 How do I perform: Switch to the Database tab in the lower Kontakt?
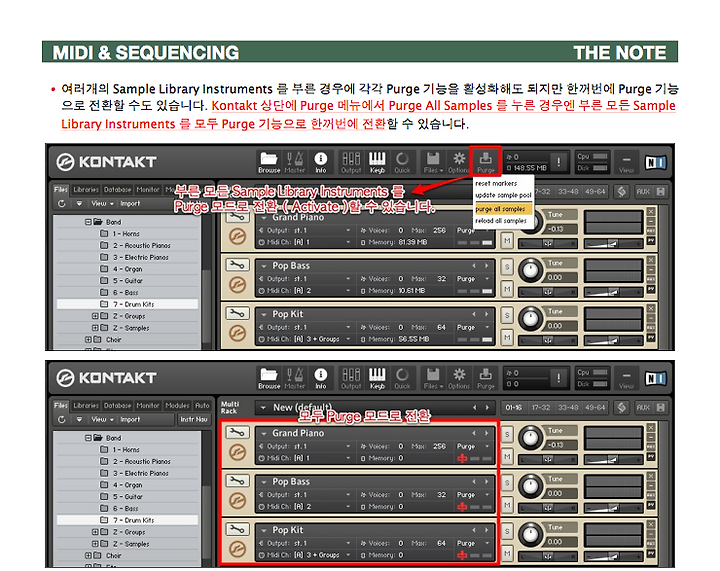118,405
